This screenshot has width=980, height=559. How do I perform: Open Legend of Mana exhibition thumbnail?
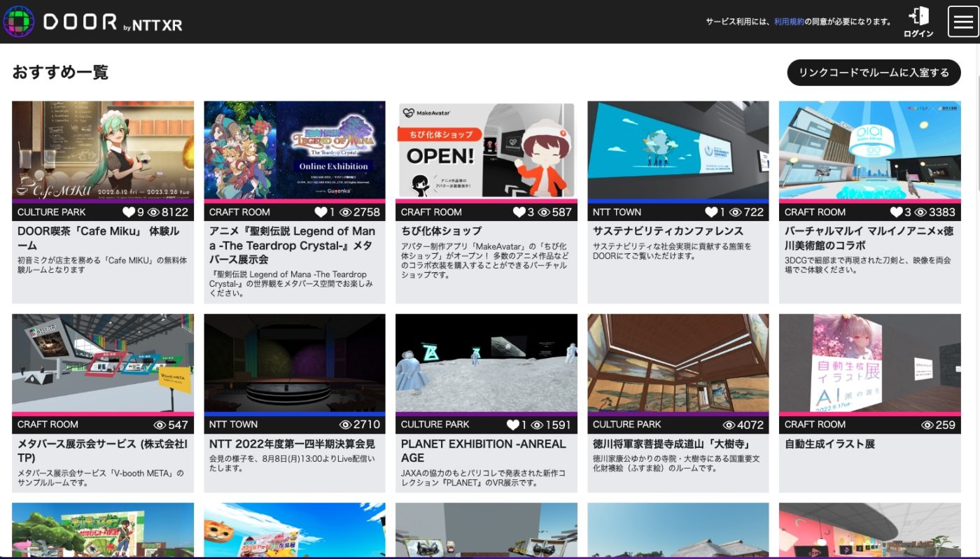[x=295, y=150]
